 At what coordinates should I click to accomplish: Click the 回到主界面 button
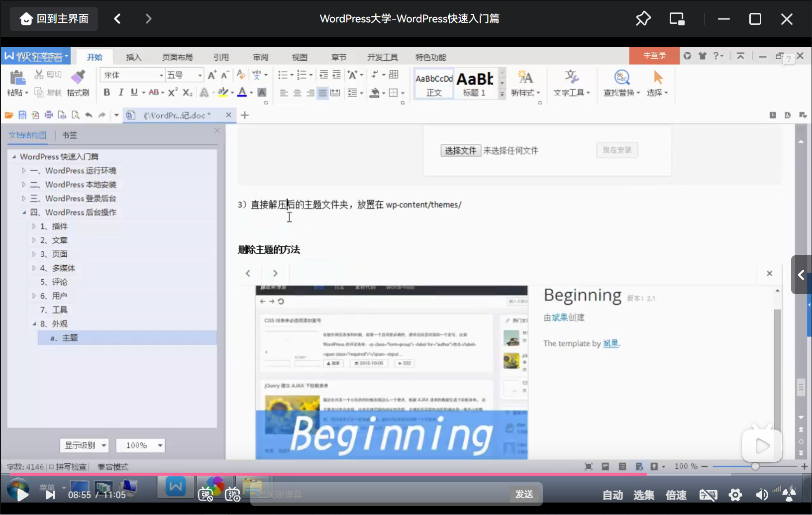[x=54, y=19]
